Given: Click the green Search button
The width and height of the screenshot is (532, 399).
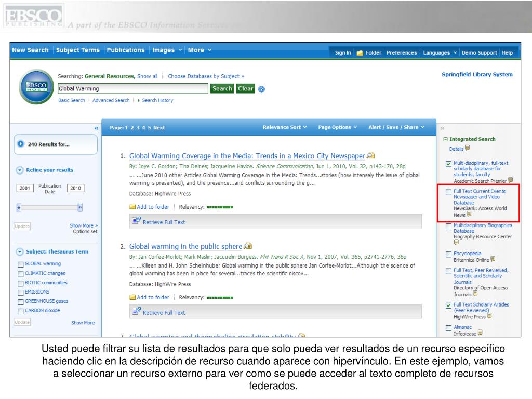Looking at the screenshot, I should (x=222, y=88).
